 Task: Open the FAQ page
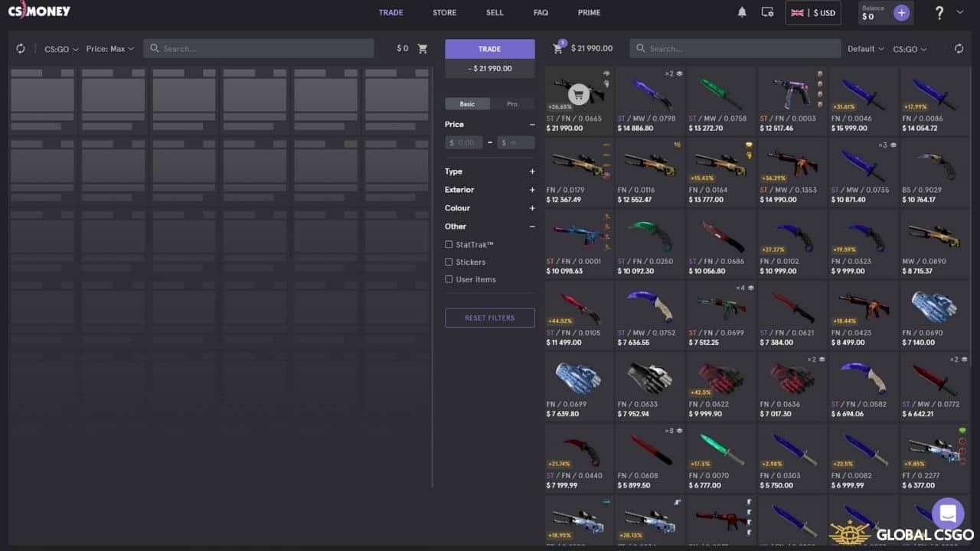541,13
